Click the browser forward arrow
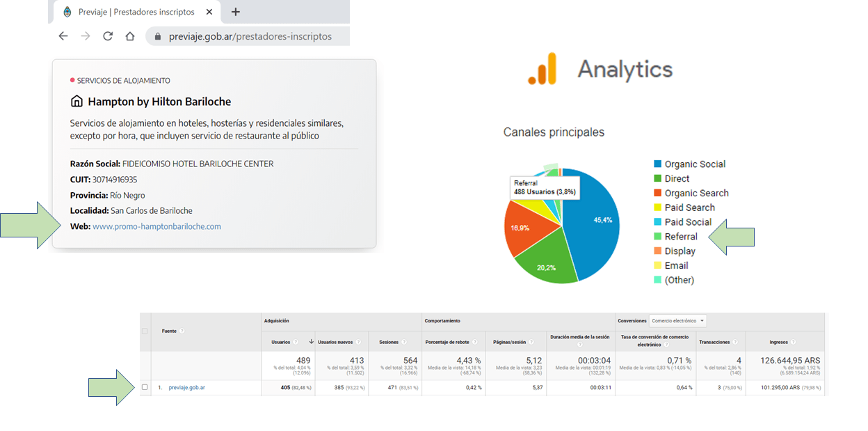 coord(86,36)
